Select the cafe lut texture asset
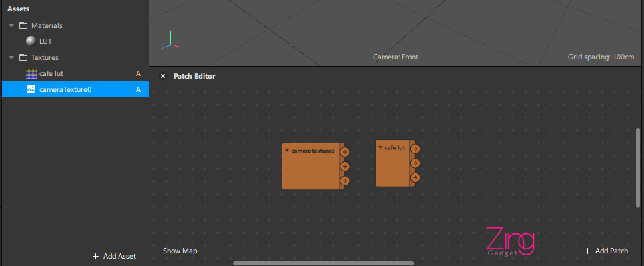Image resolution: width=644 pixels, height=266 pixels. (75, 73)
